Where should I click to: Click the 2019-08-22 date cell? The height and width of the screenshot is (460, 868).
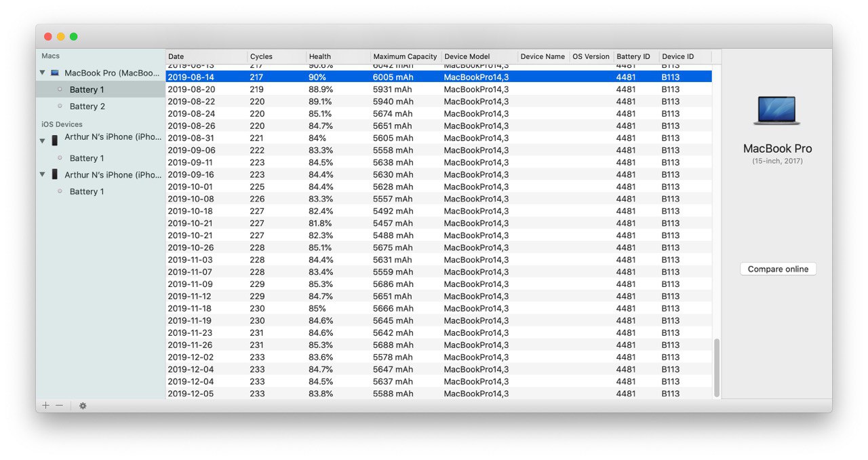tap(191, 102)
